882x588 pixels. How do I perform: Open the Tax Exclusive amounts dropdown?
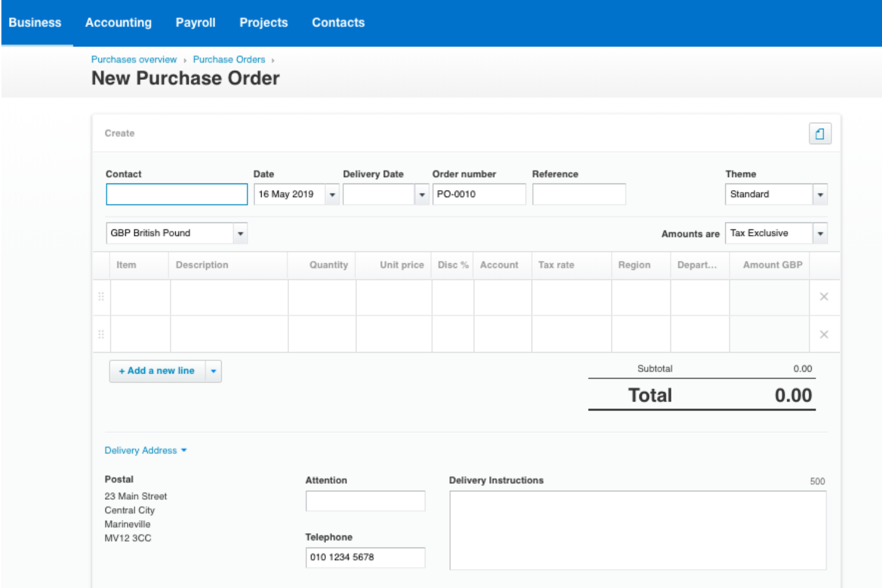tap(777, 233)
